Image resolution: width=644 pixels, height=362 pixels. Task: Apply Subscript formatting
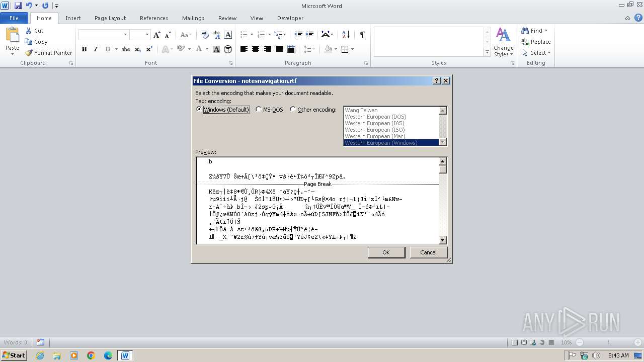click(x=138, y=49)
